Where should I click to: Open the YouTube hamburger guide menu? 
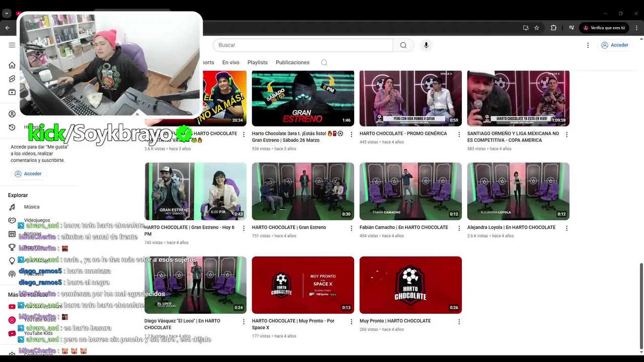(12, 45)
